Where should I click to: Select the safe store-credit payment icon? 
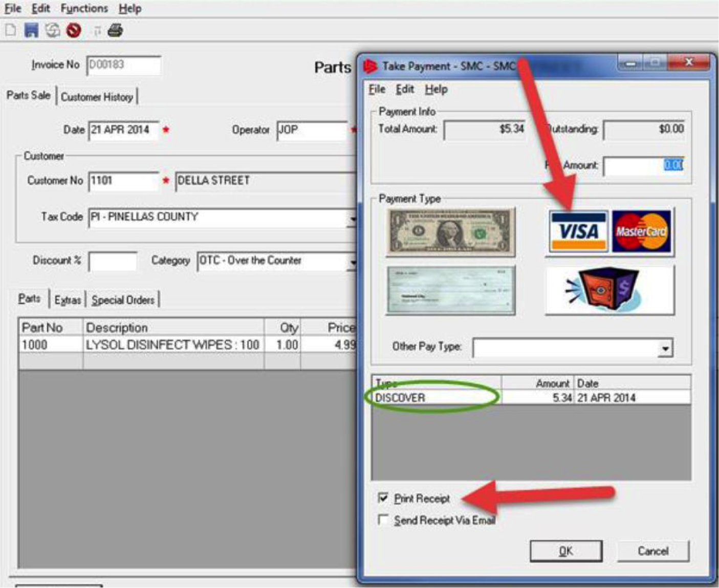click(609, 290)
